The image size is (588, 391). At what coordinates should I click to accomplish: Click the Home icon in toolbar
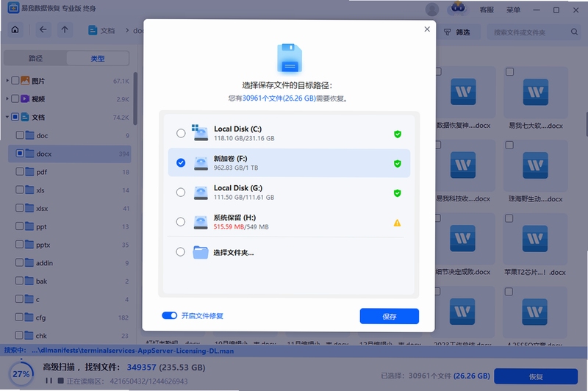(x=15, y=29)
